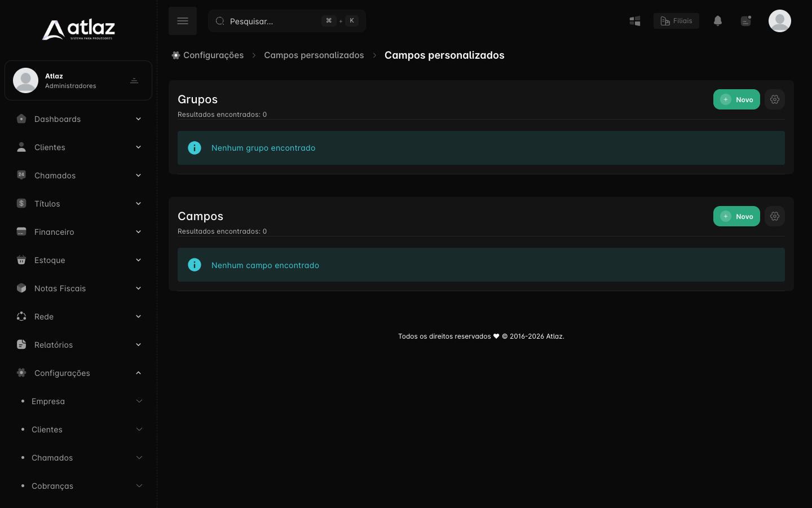
Task: Click 'Resultados encontrados: 0' under Campos
Action: click(222, 231)
